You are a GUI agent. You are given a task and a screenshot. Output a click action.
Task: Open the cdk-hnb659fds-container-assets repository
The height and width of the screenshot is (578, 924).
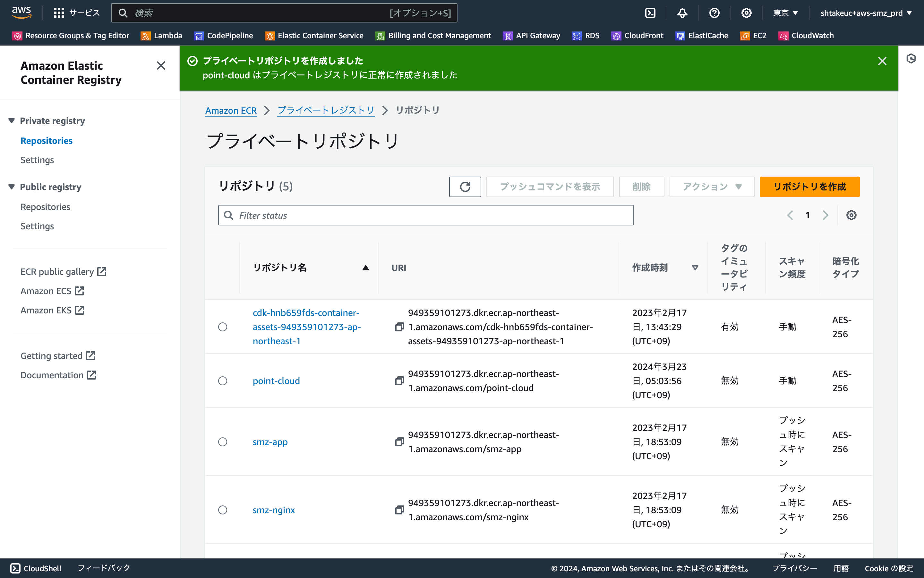(x=307, y=327)
